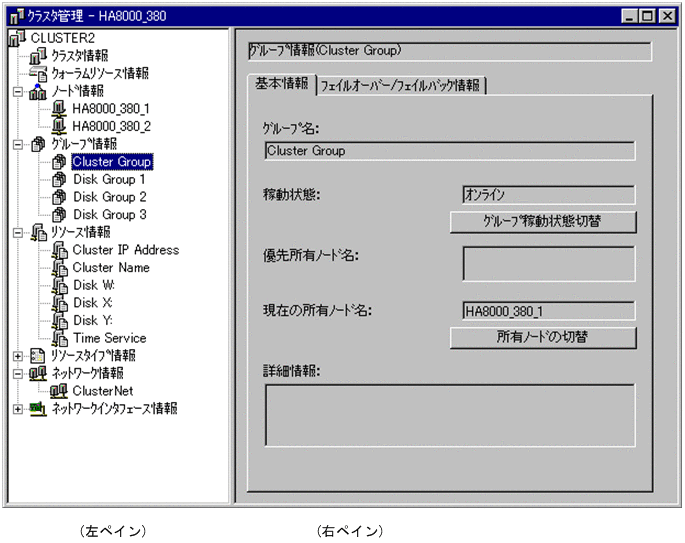Select the ClusterNet label

(x=103, y=391)
